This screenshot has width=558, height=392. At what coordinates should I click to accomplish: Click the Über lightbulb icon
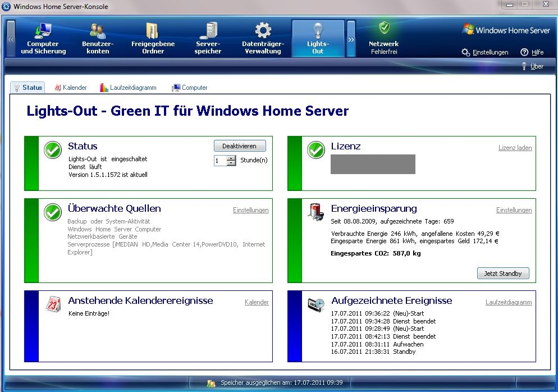(x=524, y=66)
